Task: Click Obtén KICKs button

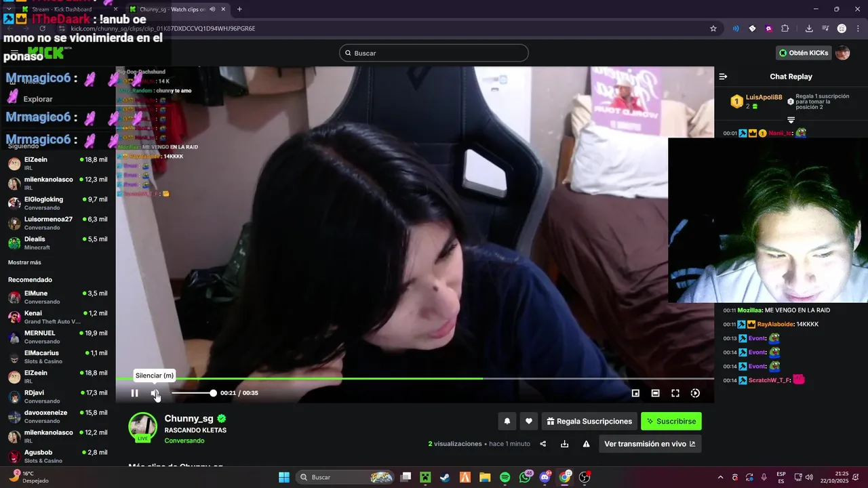Action: tap(804, 53)
